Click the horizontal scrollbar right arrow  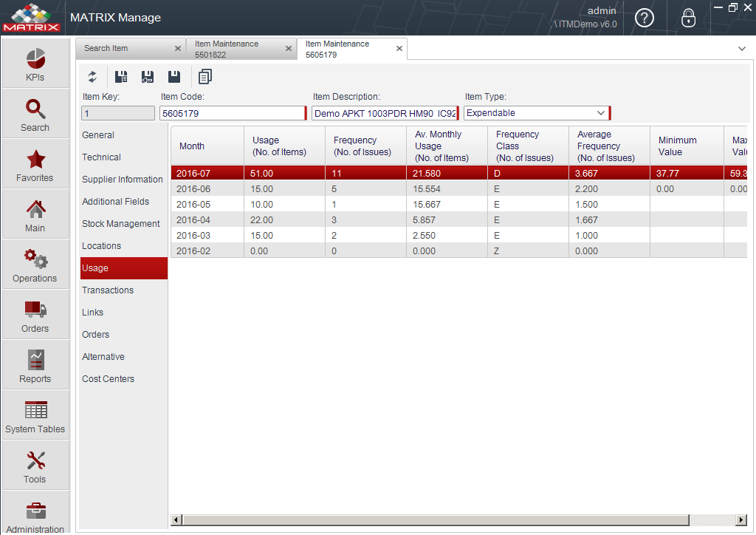pos(741,519)
